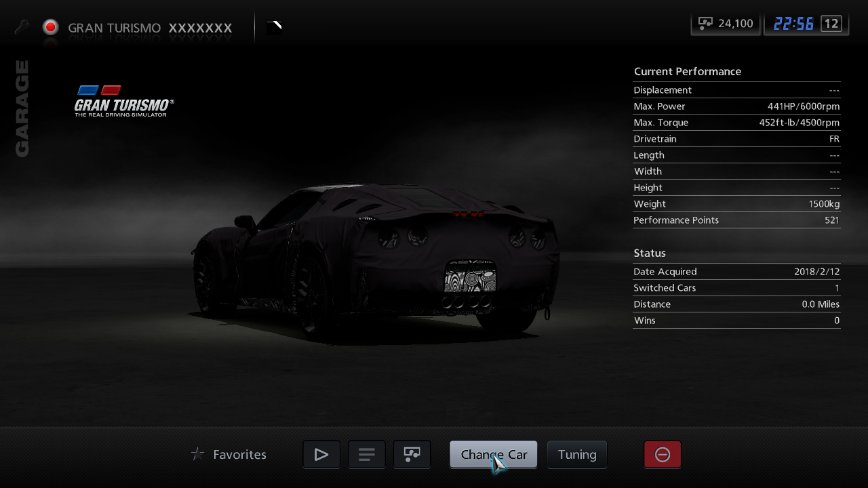Screen dimensions: 868x488
Task: Click the 2018/2/12 date acquired value
Action: (817, 272)
